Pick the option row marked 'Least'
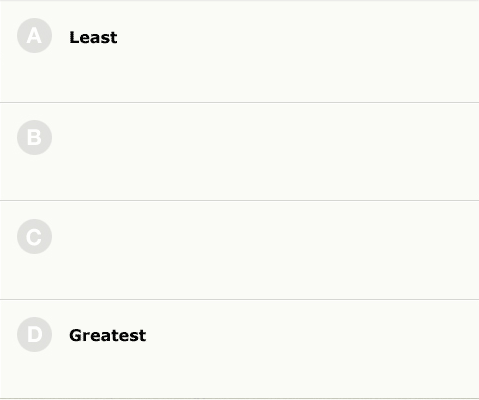Viewport: 479px width, 400px height. (239, 52)
